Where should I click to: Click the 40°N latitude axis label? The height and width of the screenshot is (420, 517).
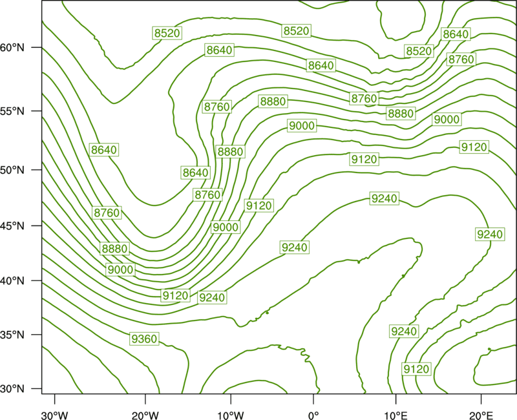(x=12, y=281)
